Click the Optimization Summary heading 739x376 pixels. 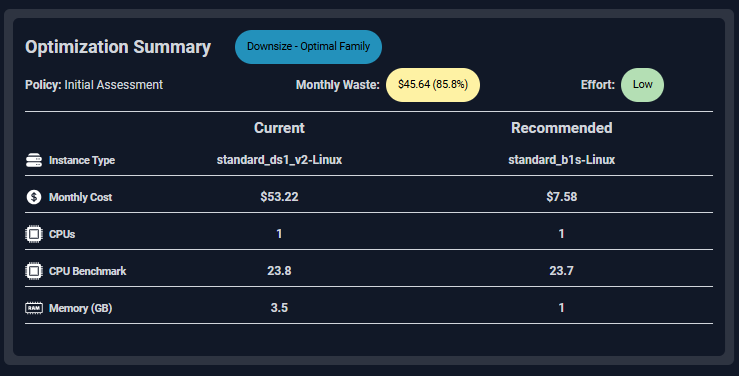[118, 47]
